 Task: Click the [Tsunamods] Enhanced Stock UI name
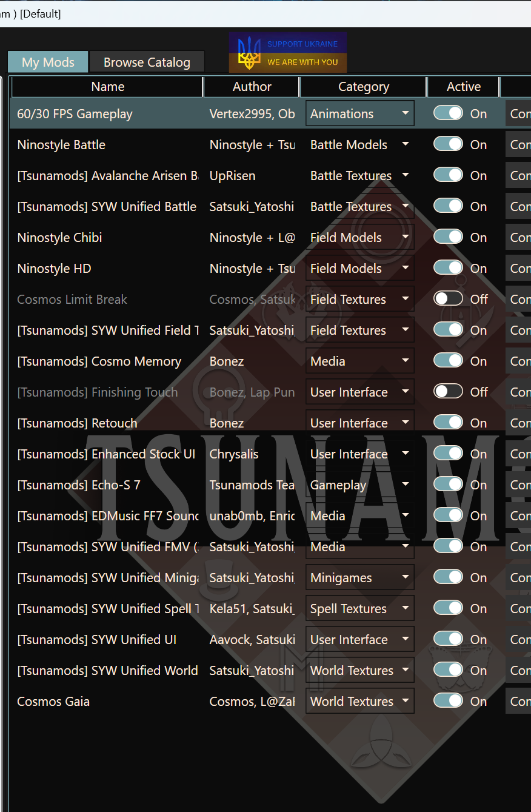[x=106, y=454]
